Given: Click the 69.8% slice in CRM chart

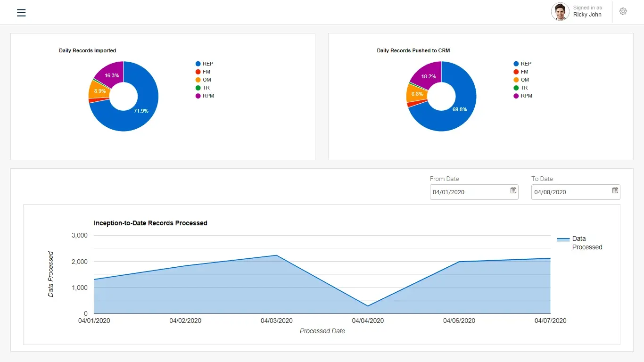Looking at the screenshot, I should pyautogui.click(x=459, y=109).
